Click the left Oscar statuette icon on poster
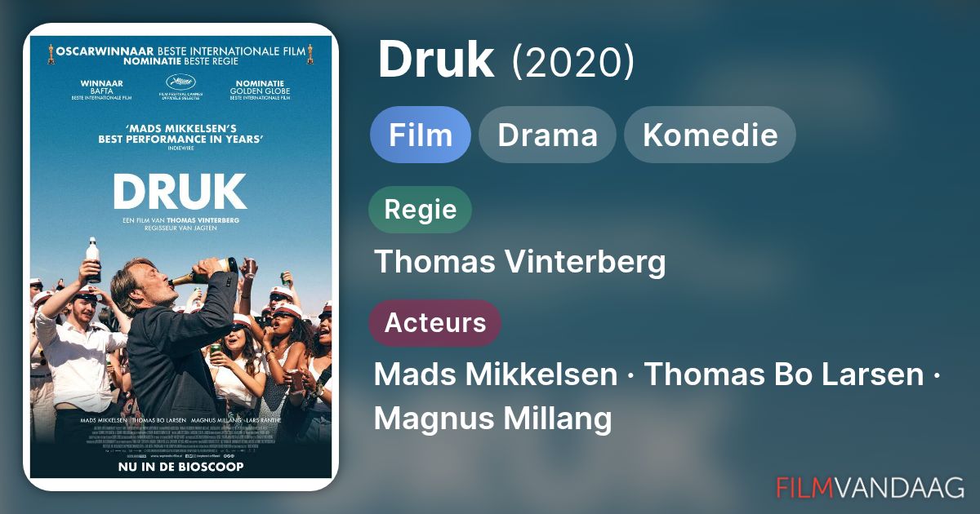Screen dimensions: 980x514 click(x=51, y=54)
